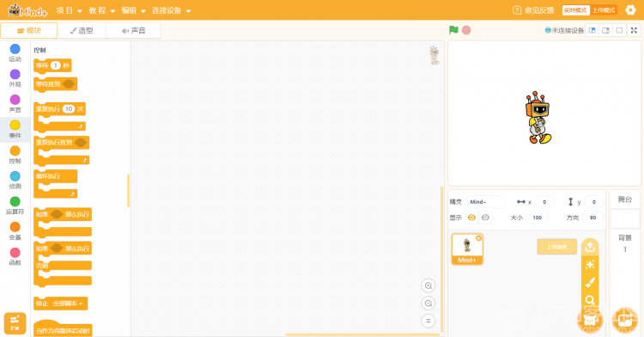Open the 连接设备 connect device menu
Screen dimensions: 644x337
[x=171, y=10]
